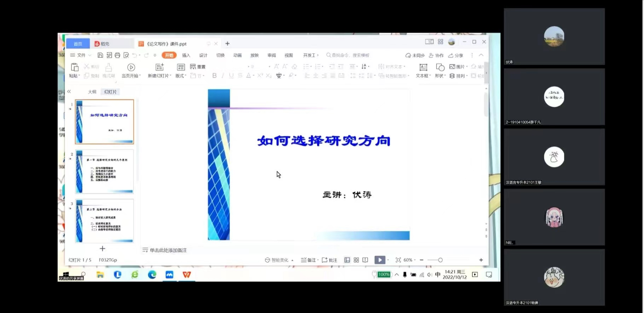This screenshot has width=644, height=313.
Task: Click the zoom slider handle in status bar
Action: coord(440,260)
